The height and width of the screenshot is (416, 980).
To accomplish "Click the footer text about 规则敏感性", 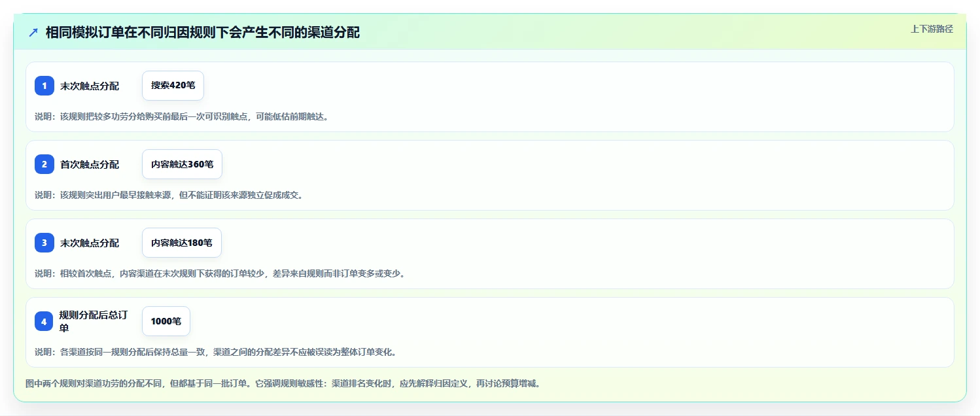I will click(x=283, y=383).
